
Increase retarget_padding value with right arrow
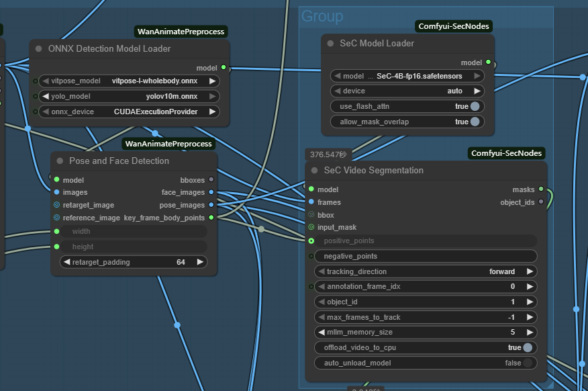pyautogui.click(x=200, y=262)
